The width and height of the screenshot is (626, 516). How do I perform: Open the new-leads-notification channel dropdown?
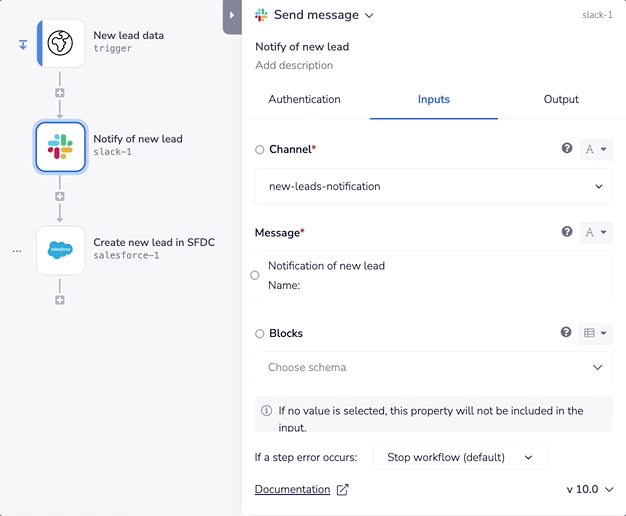click(x=434, y=186)
